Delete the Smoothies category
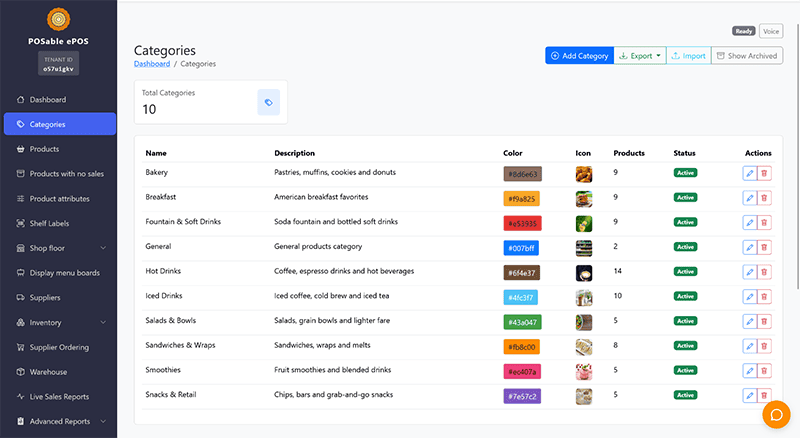The height and width of the screenshot is (438, 800). 764,371
